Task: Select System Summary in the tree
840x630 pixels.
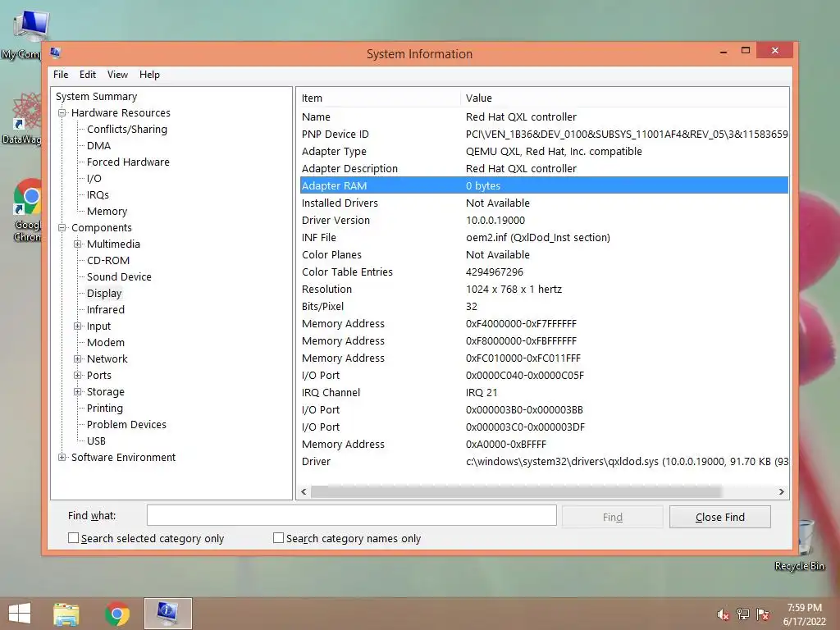Action: coord(97,97)
